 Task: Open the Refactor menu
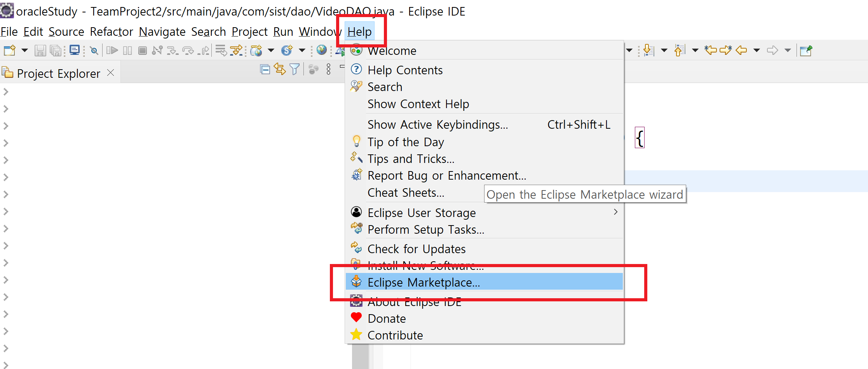click(112, 31)
